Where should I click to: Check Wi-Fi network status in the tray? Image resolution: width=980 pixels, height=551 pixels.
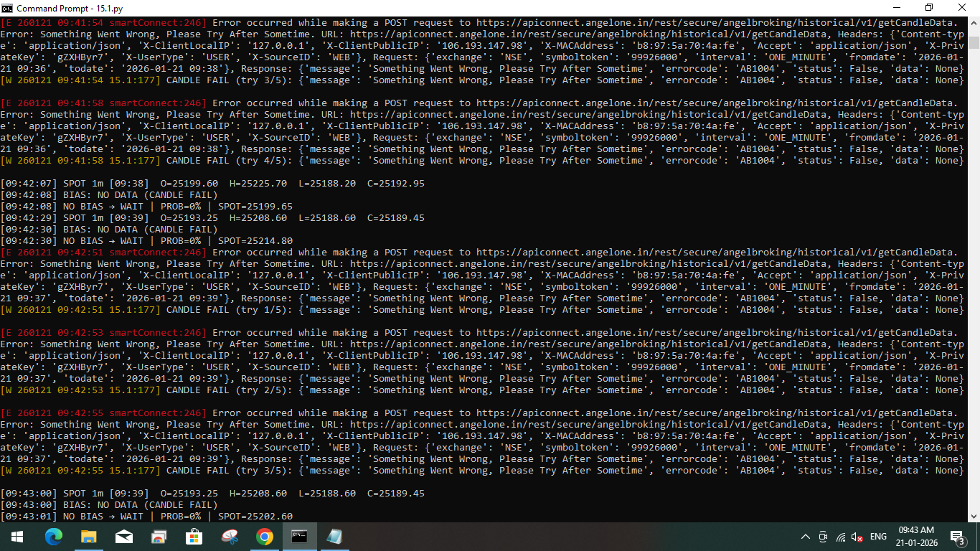coord(841,536)
